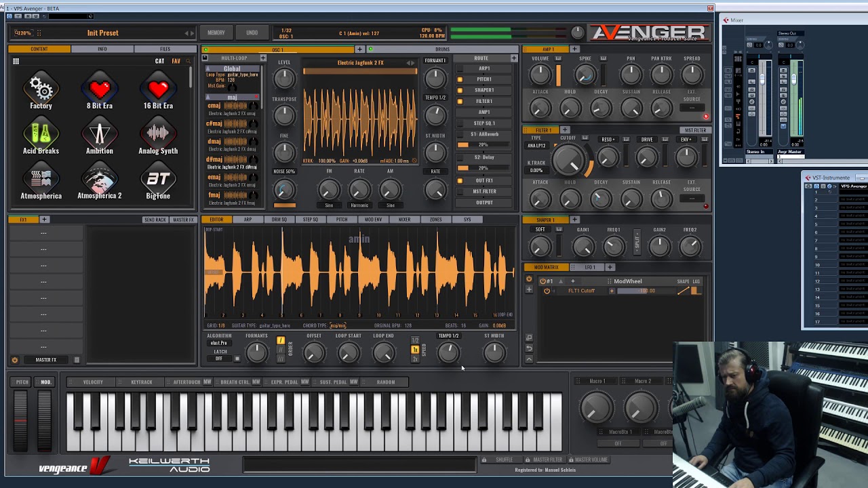Add a new multi-loop entry
This screenshot has width=868, height=488.
tap(263, 58)
